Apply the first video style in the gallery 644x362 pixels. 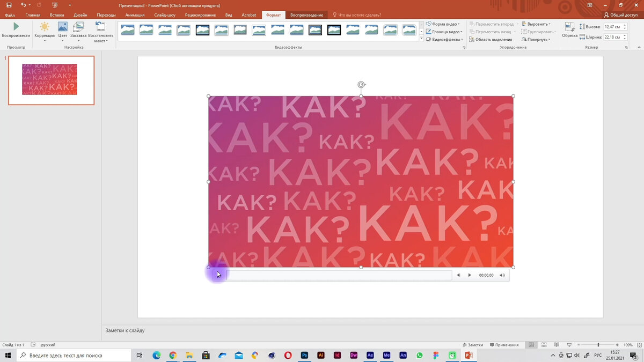pos(128,30)
